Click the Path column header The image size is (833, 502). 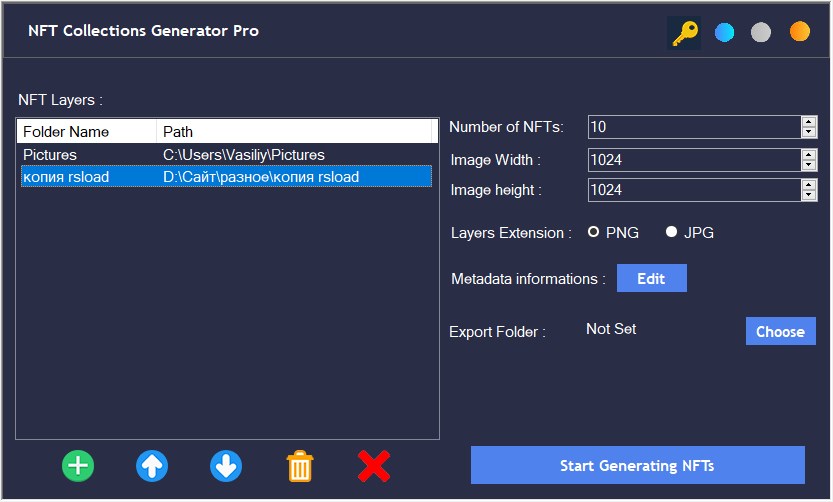[294, 132]
